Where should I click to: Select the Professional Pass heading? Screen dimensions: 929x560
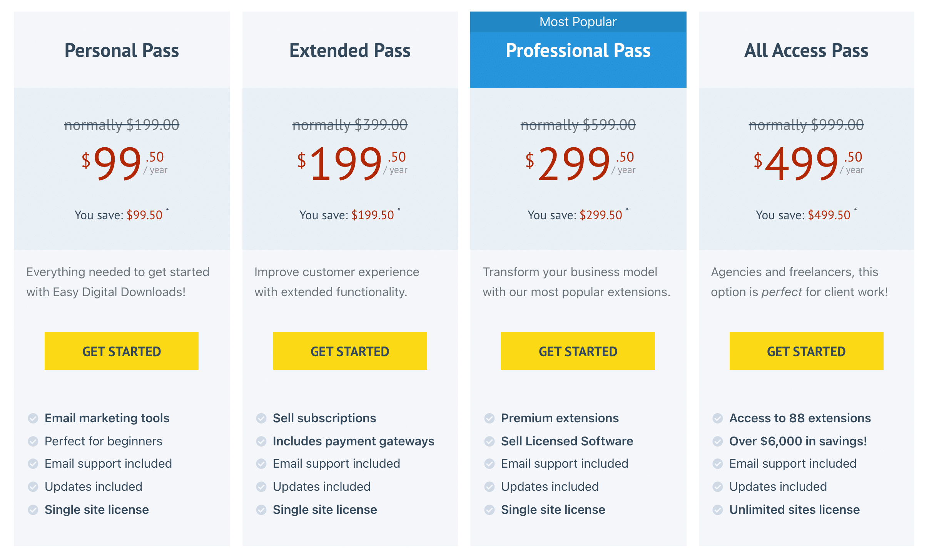pyautogui.click(x=578, y=51)
